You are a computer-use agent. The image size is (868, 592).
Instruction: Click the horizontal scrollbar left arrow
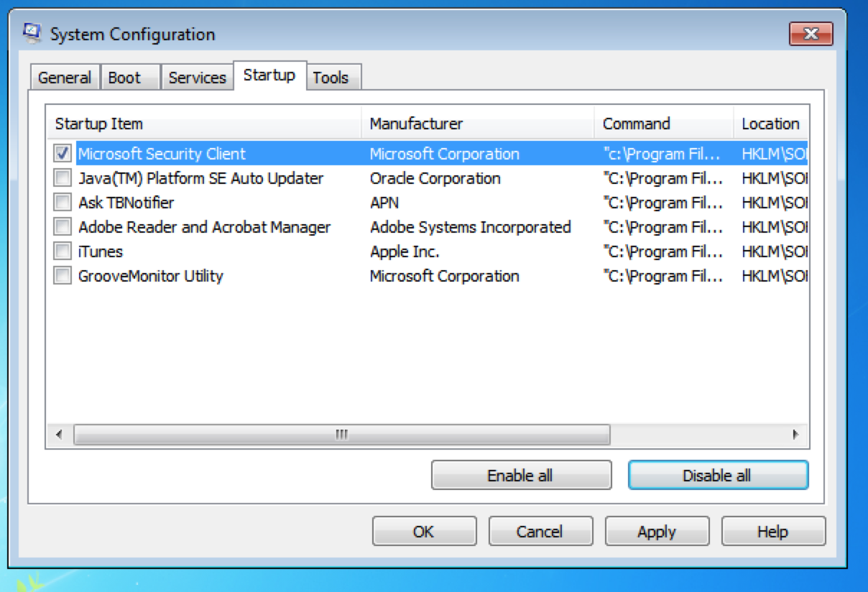[59, 435]
